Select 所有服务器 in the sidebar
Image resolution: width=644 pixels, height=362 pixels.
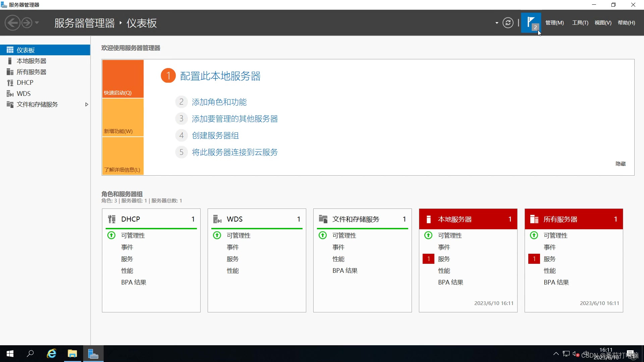coord(45,72)
